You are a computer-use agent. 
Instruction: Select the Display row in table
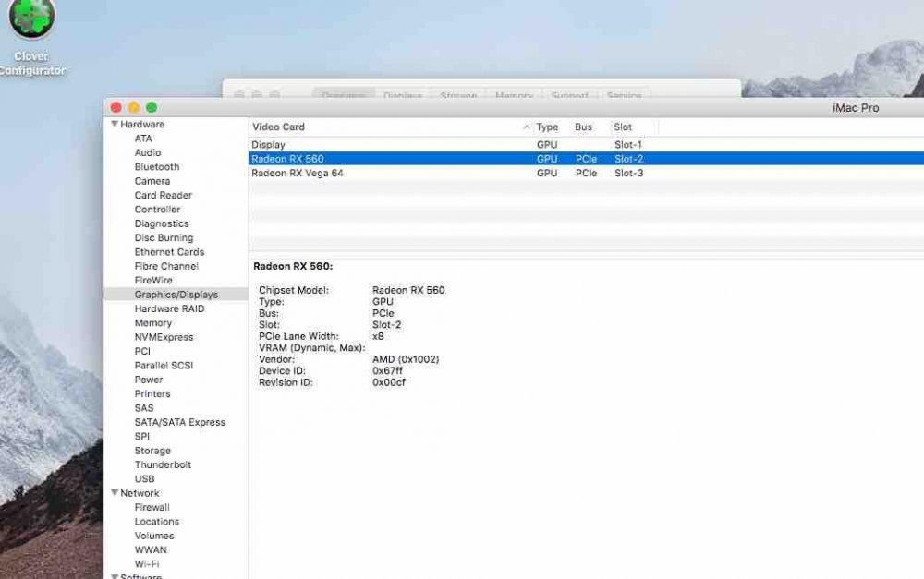587,144
